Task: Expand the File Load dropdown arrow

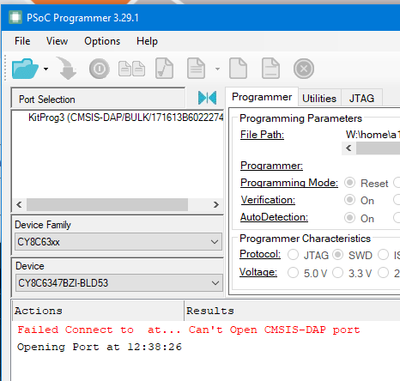Action: pyautogui.click(x=46, y=69)
